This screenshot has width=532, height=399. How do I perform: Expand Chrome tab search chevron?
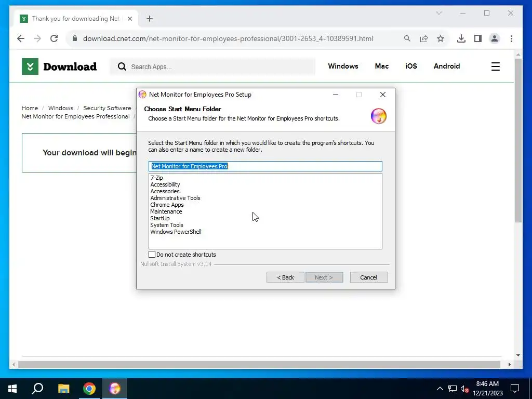pos(438,13)
